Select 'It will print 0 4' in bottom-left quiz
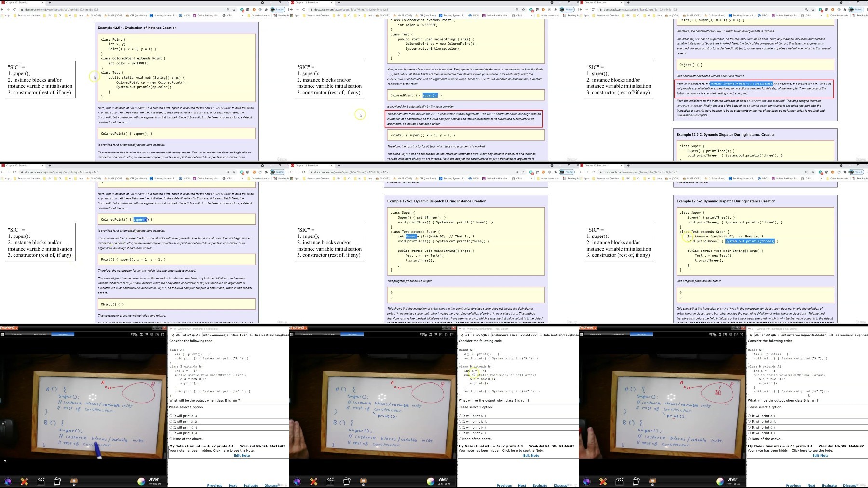Screen dimensions: 868x488 [x=184, y=427]
